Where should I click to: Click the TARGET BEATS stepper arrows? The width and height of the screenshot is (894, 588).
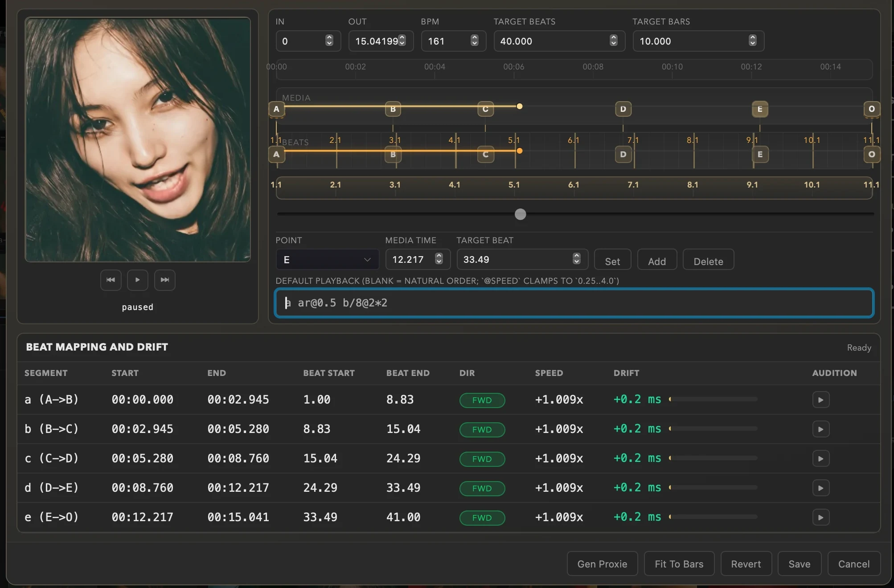tap(614, 41)
